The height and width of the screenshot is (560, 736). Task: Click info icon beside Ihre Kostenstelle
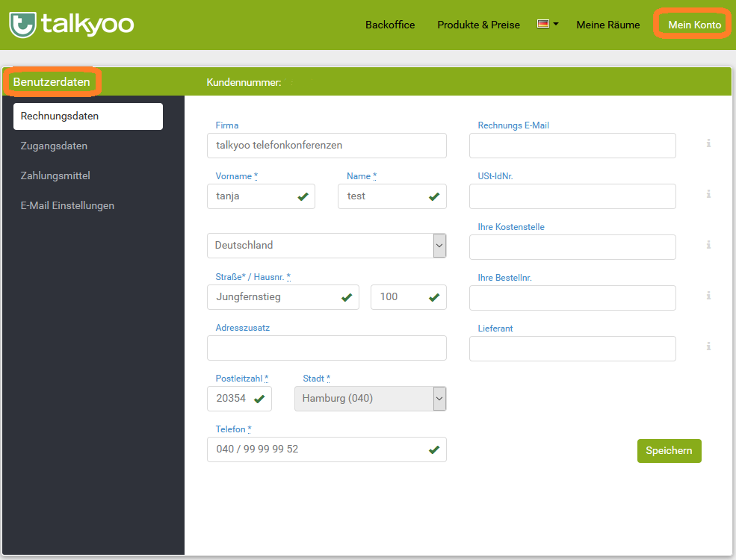click(x=708, y=245)
